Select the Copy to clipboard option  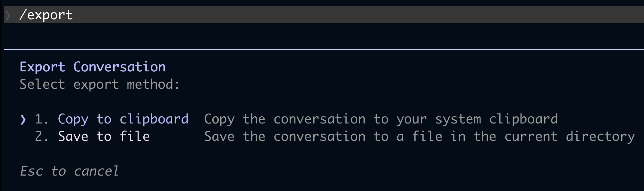pos(123,119)
